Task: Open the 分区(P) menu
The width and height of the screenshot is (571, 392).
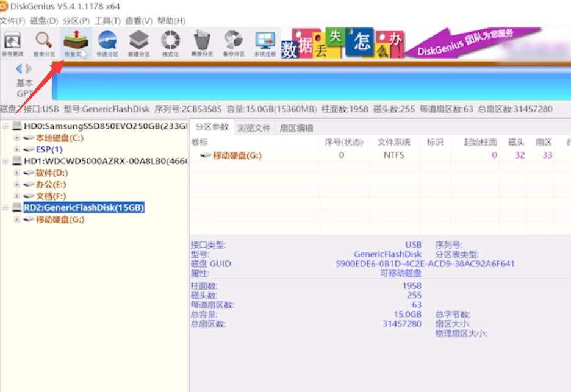Action: pos(76,21)
